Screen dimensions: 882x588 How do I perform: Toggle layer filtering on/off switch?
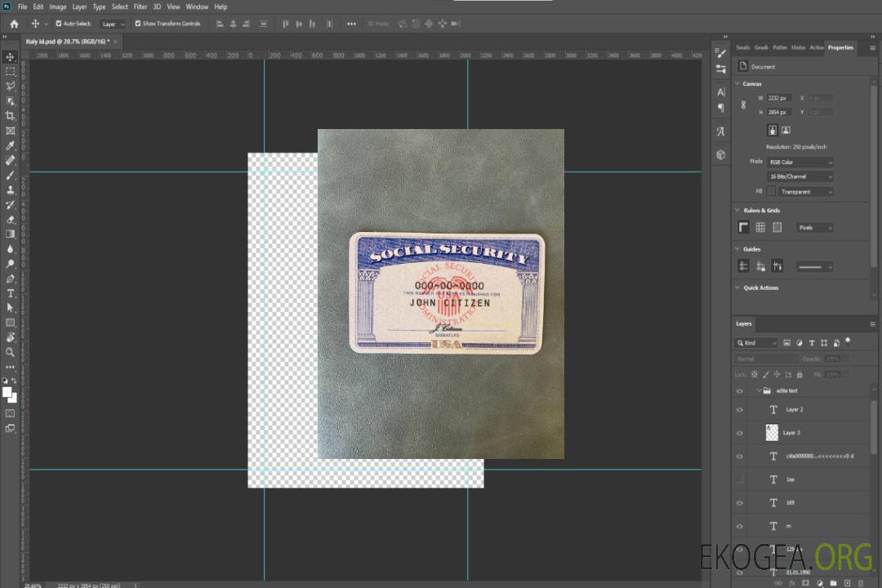point(848,341)
